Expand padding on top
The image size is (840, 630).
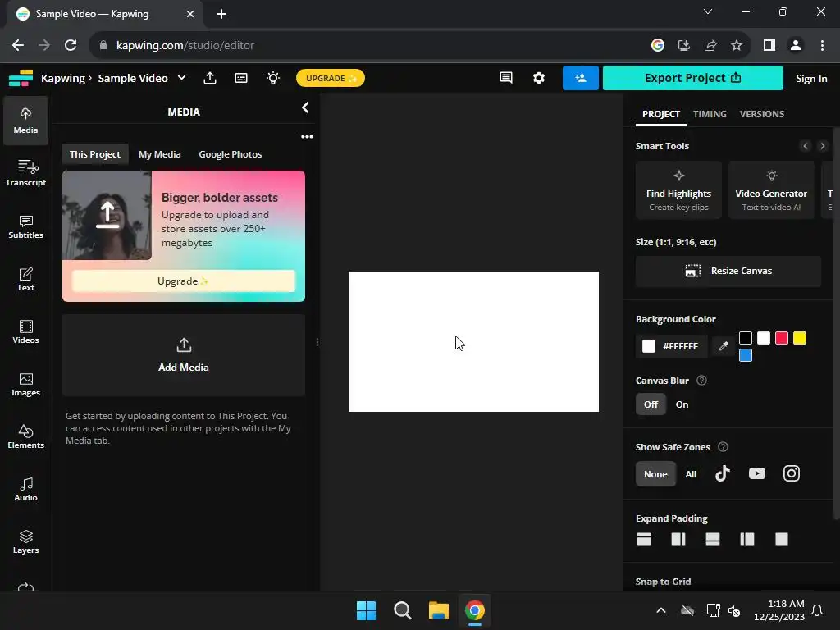644,539
